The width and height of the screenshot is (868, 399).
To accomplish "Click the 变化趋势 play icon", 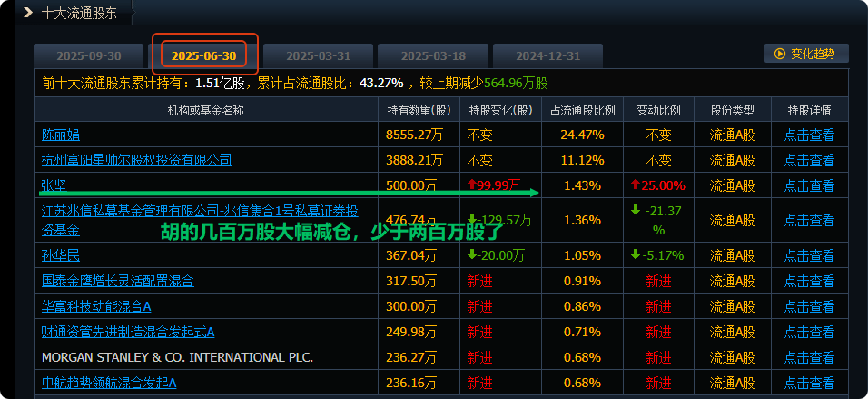I will tap(780, 54).
